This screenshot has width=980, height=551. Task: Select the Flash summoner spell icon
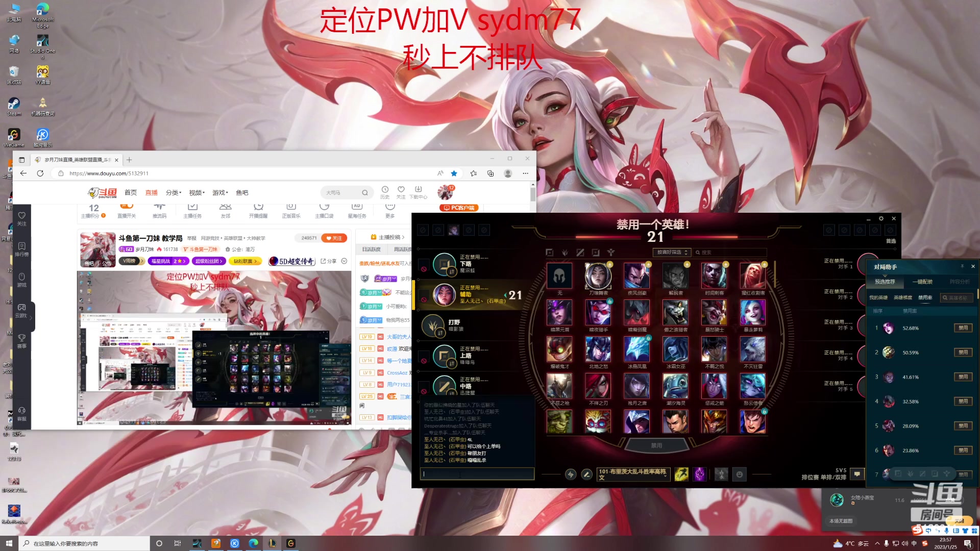[x=681, y=474]
